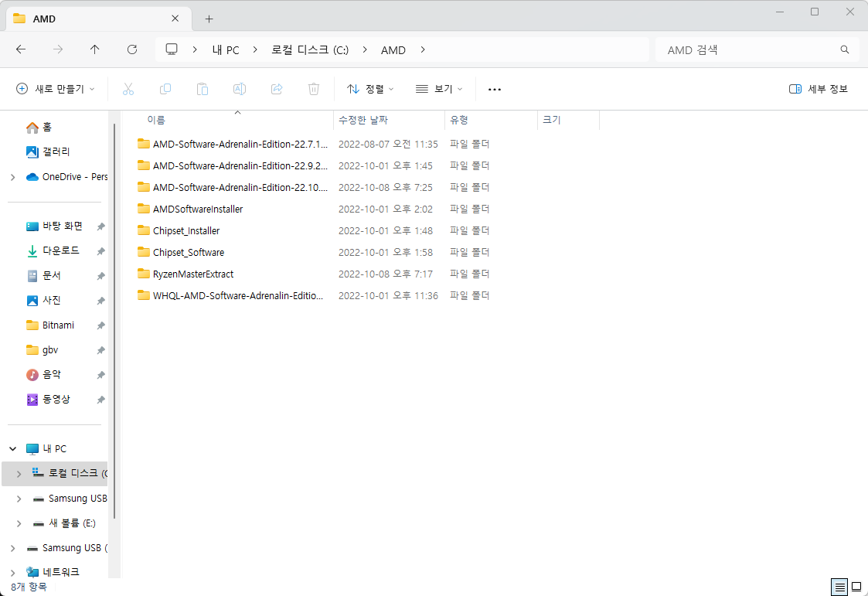Expand first Samsung USB under 내 PC

point(19,499)
